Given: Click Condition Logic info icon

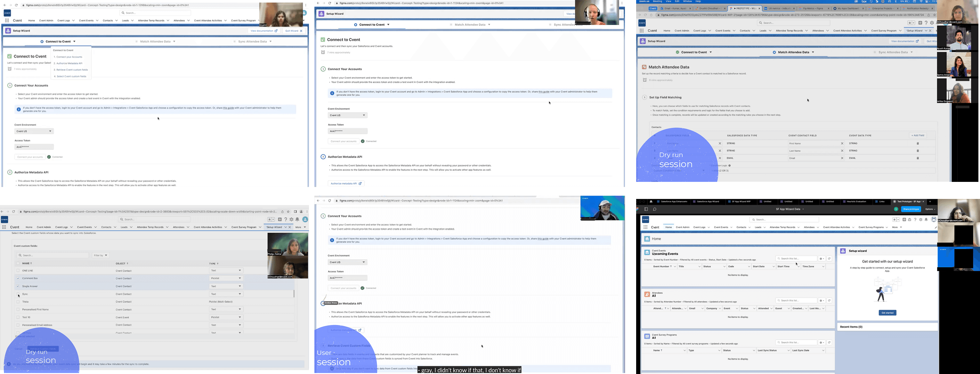Looking at the screenshot, I should 729,166.
